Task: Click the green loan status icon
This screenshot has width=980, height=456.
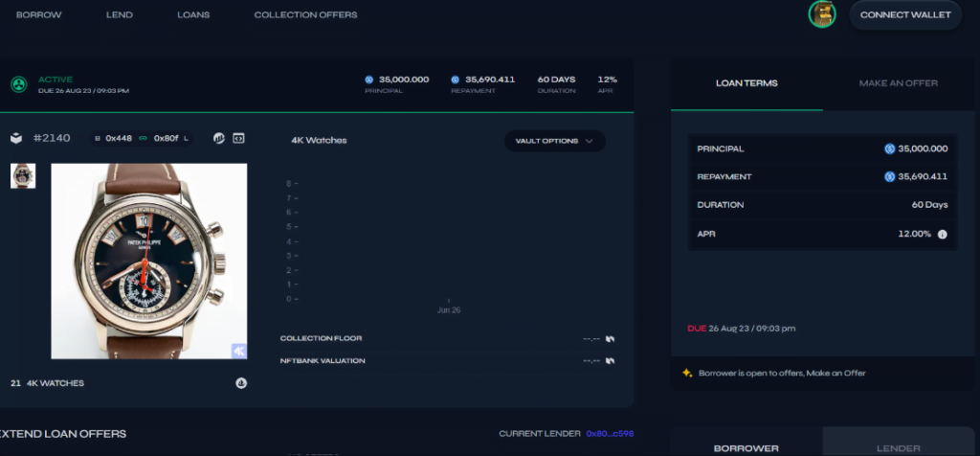Action: pos(17,84)
